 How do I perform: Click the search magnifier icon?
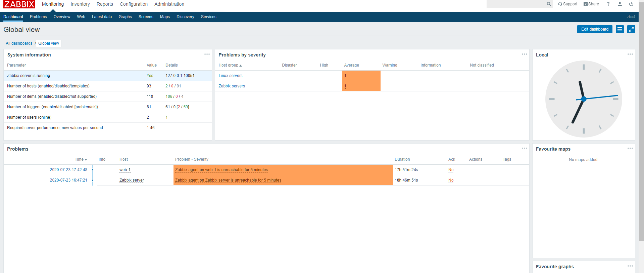tap(549, 4)
